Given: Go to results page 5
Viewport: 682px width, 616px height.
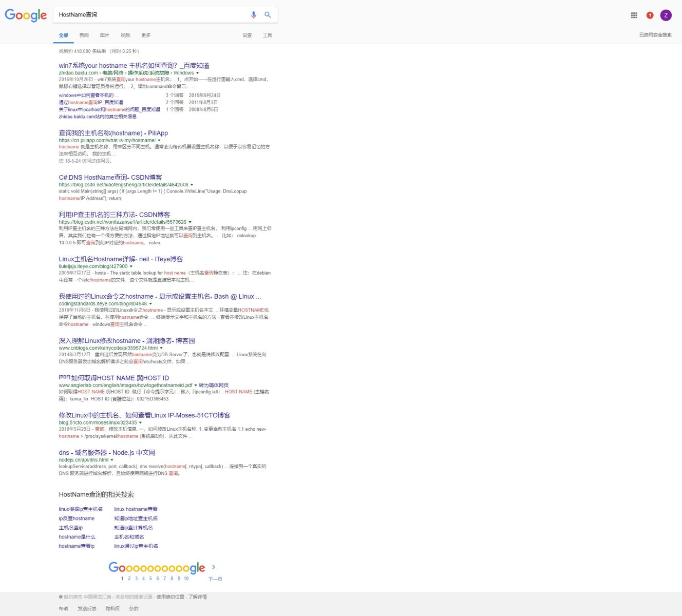Looking at the screenshot, I should [150, 579].
